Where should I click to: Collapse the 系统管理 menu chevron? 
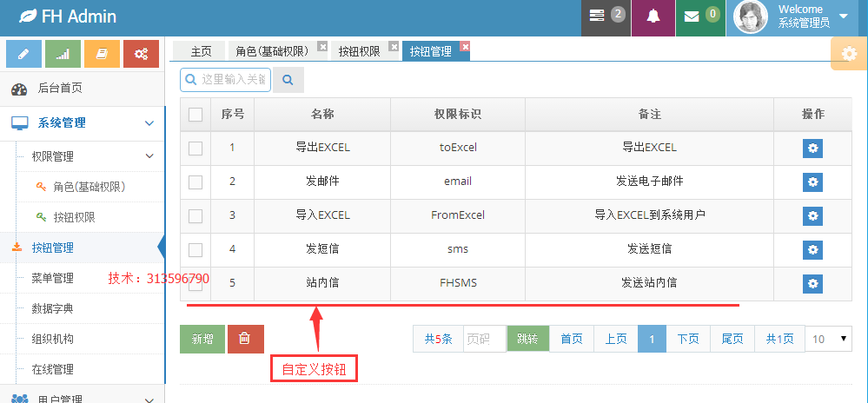click(x=149, y=122)
